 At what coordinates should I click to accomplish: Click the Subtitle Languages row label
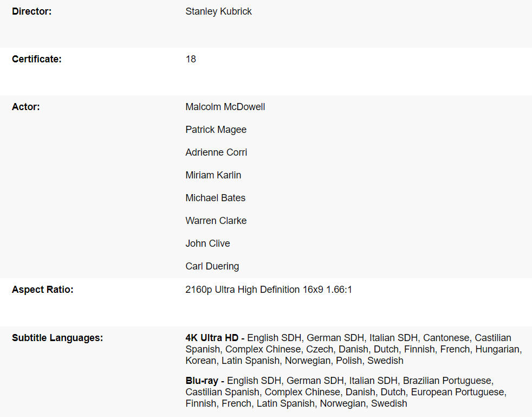(x=57, y=338)
